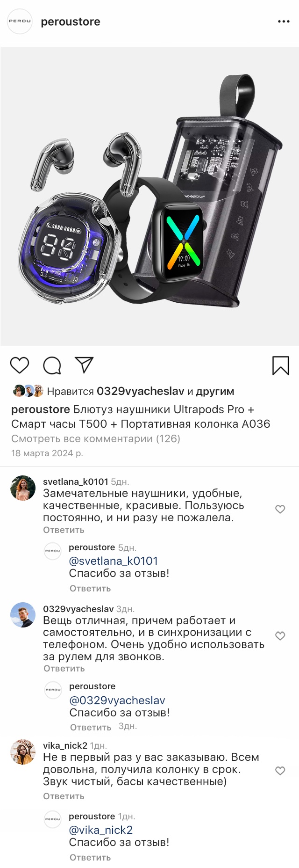This screenshot has height=868, width=299.
Task: Share the post with paper plane icon
Action: [85, 365]
